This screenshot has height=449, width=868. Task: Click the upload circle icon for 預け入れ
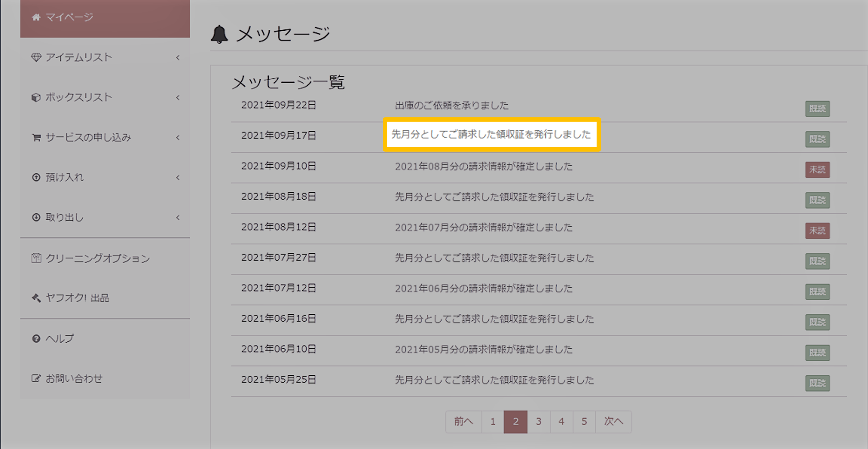coord(36,177)
